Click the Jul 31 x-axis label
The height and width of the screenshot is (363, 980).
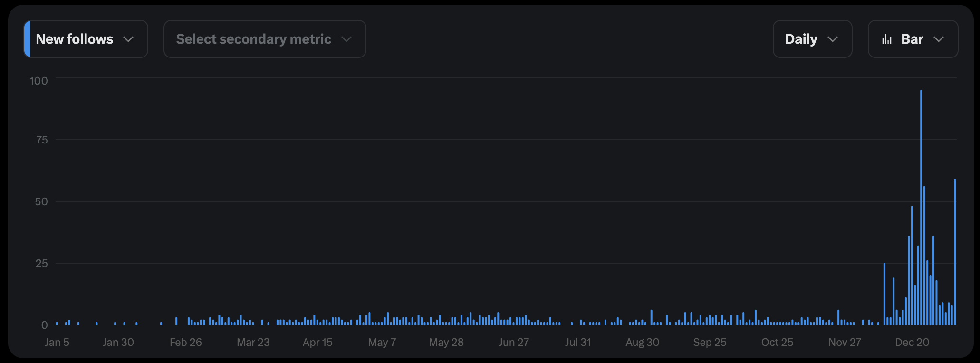point(578,342)
